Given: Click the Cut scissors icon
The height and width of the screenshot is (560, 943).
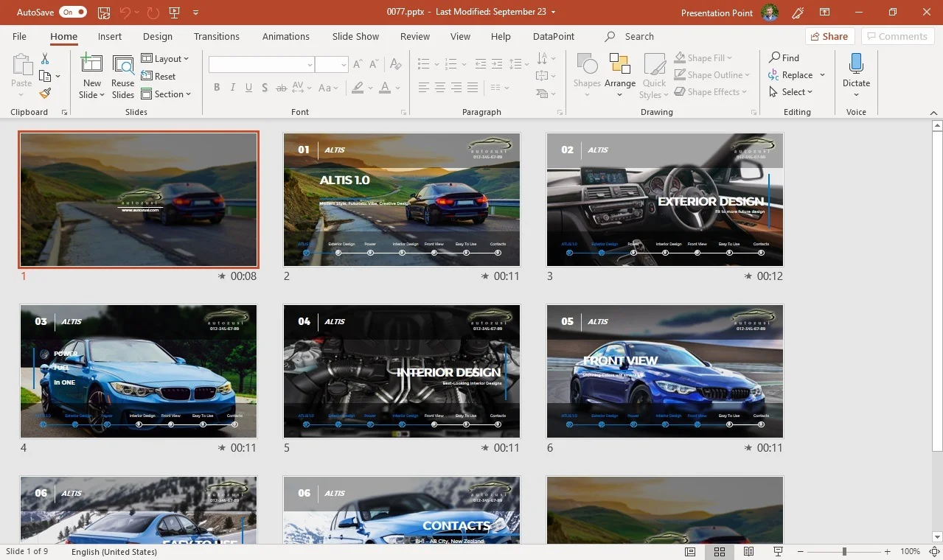Looking at the screenshot, I should click(45, 58).
